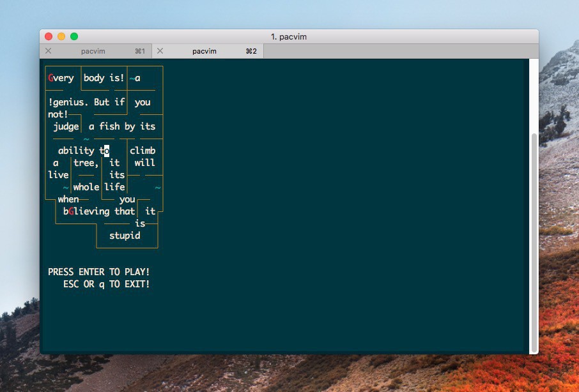Click the word "climb" in the maze

point(143,151)
